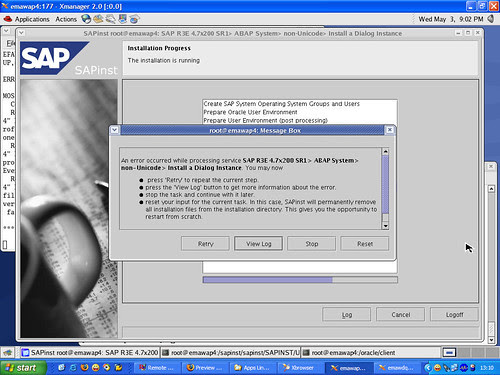500x375 pixels.
Task: Open the Red Hat Applications menu
Action: (32, 19)
